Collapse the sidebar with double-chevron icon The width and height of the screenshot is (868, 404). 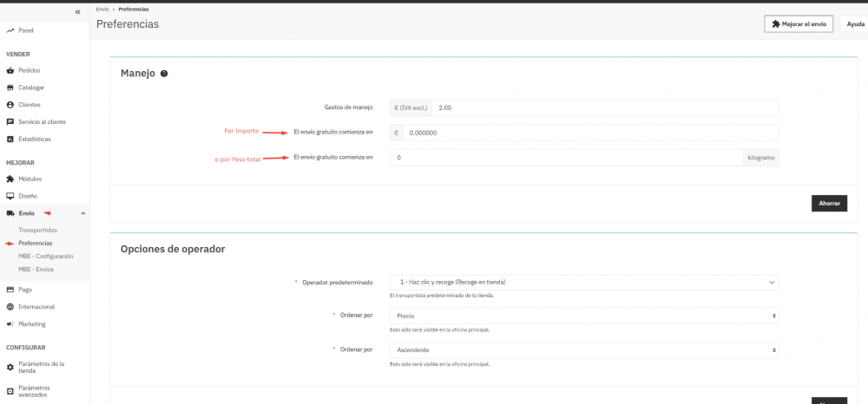point(77,11)
